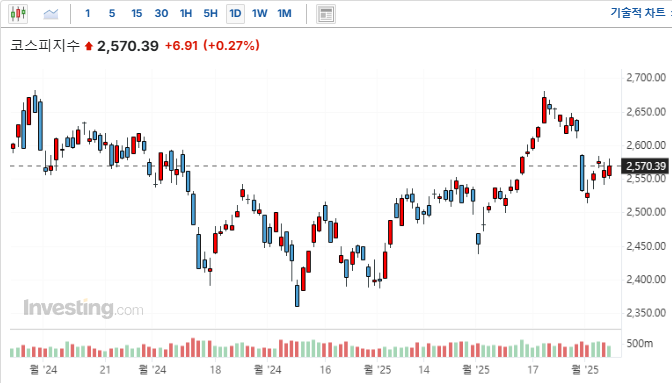Open the news table icon in toolbar

(x=326, y=14)
